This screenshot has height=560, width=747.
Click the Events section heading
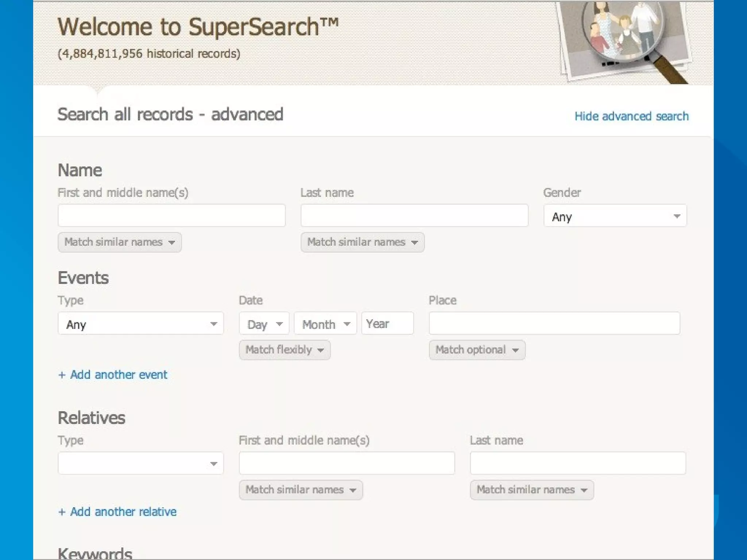[x=83, y=278]
